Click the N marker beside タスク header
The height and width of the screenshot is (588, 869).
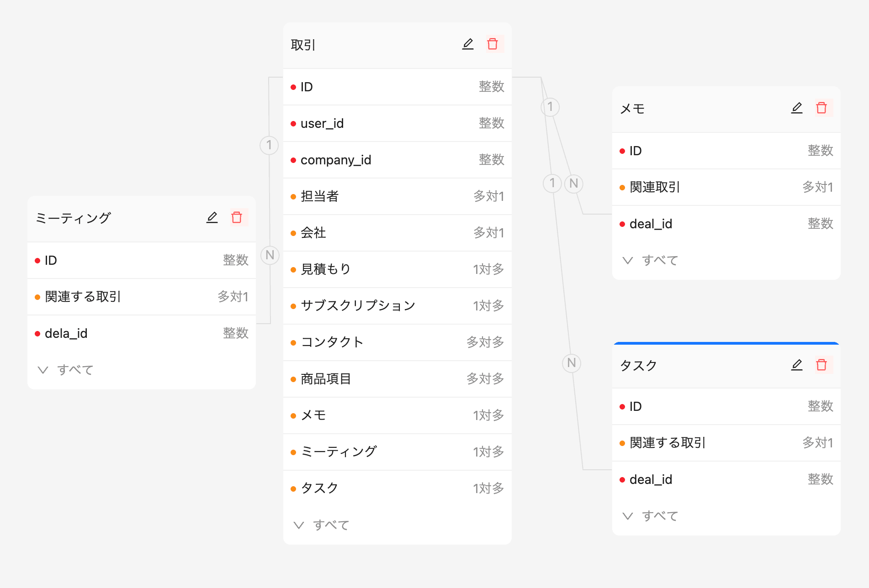point(572,363)
